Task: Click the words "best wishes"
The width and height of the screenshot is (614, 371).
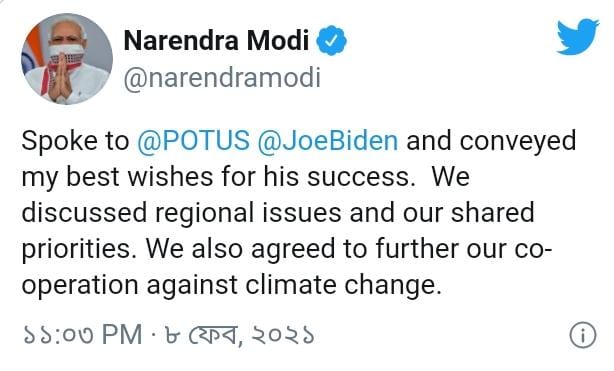Action: point(140,177)
